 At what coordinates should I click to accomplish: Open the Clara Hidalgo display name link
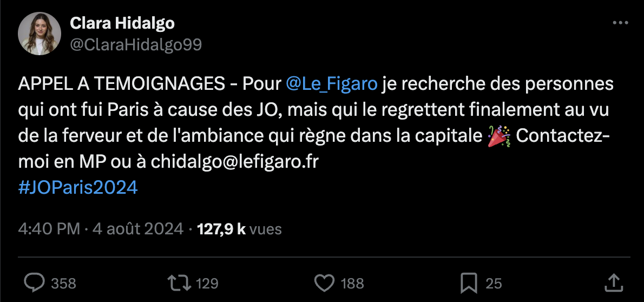click(122, 23)
